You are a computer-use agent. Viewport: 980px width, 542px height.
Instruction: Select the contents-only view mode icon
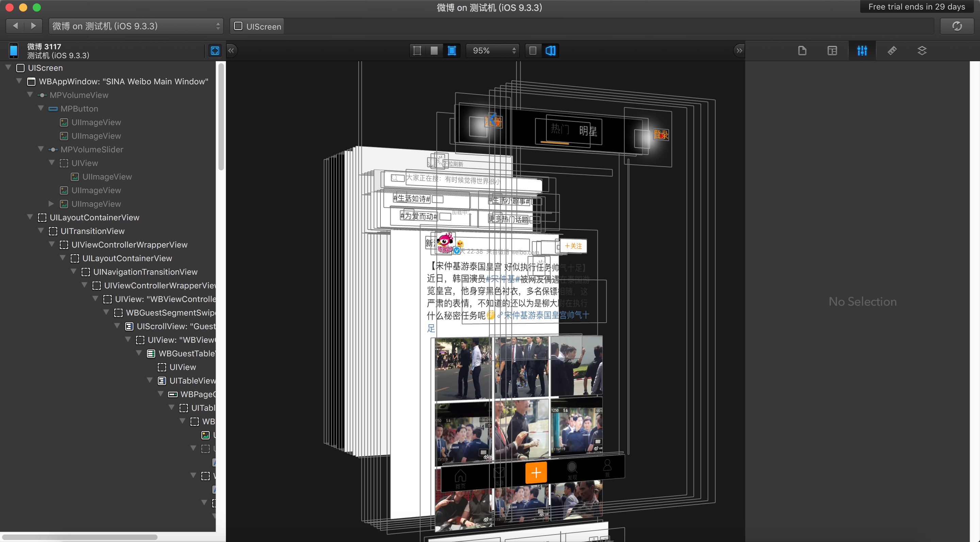pyautogui.click(x=434, y=51)
